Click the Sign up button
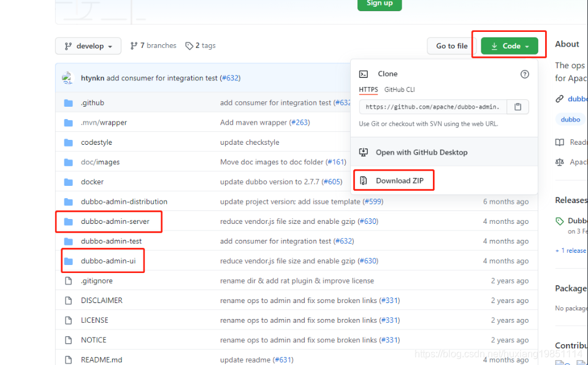Screen dimensions: 588x365 pyautogui.click(x=380, y=4)
